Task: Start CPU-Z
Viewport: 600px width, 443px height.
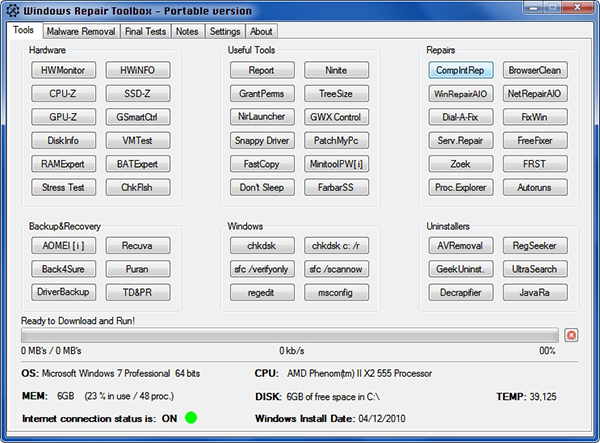Action: click(x=63, y=94)
